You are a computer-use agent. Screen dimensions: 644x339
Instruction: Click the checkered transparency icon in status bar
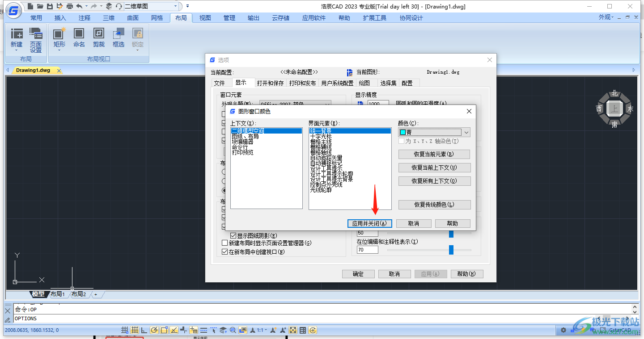click(293, 330)
